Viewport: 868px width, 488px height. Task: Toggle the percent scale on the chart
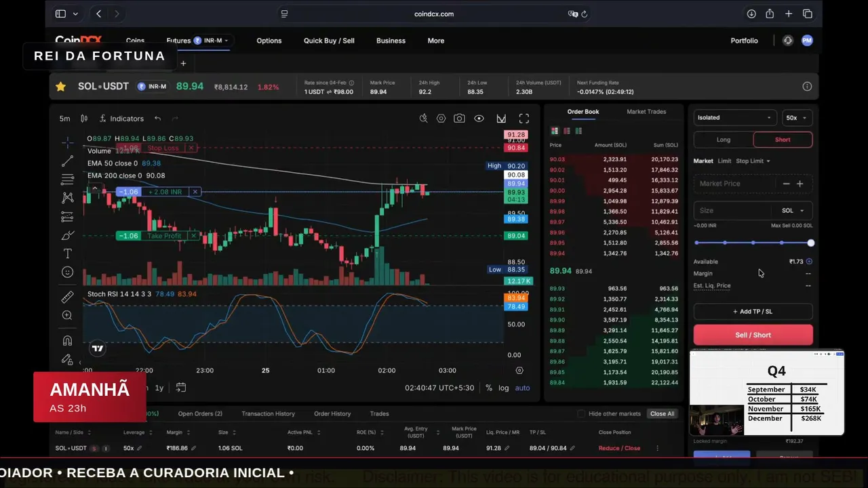489,388
